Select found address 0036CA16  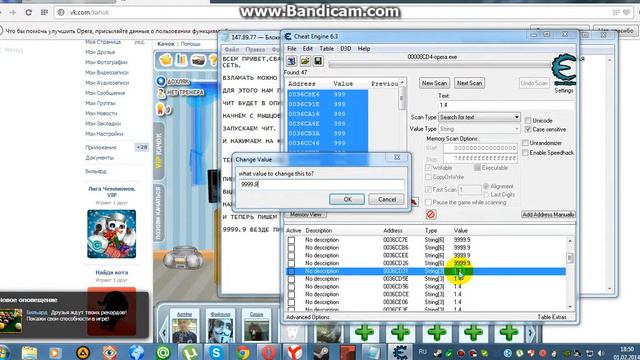pyautogui.click(x=327, y=114)
